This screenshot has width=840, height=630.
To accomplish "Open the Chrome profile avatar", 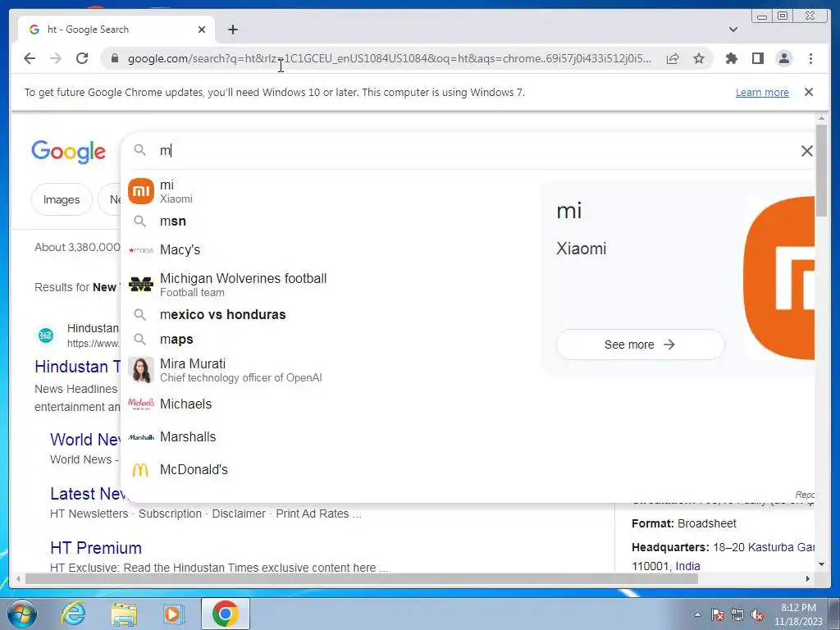I will click(783, 58).
